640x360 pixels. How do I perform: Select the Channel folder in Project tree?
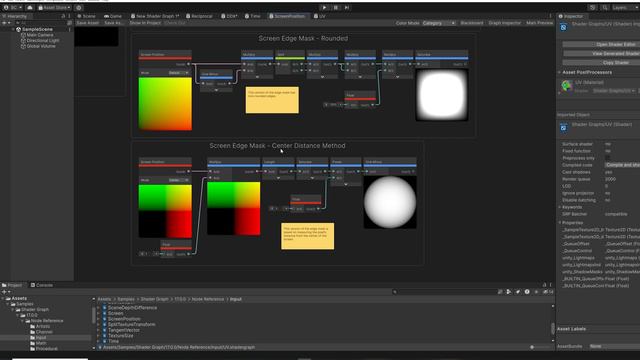pos(43,332)
